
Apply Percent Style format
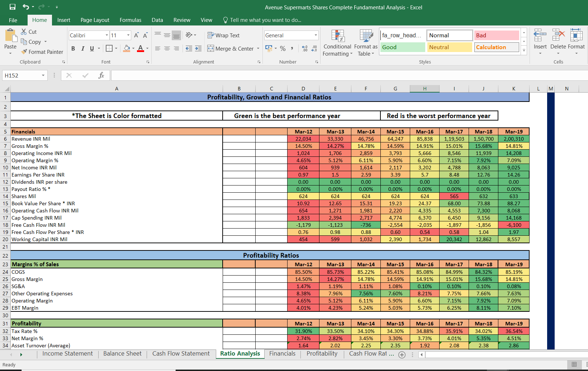point(283,48)
